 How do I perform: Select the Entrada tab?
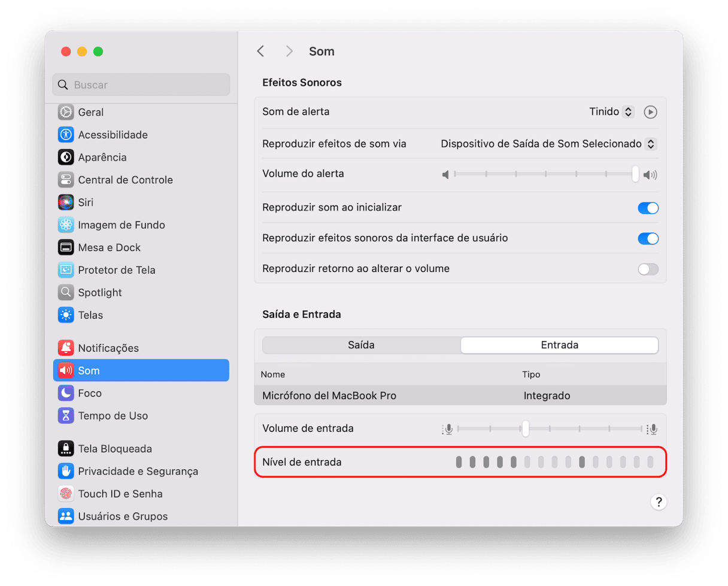pos(559,345)
